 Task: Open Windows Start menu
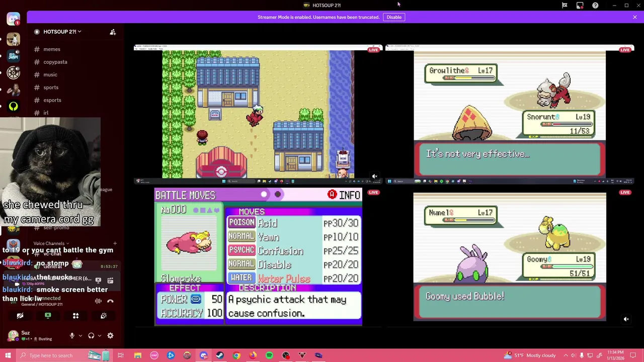click(x=8, y=355)
